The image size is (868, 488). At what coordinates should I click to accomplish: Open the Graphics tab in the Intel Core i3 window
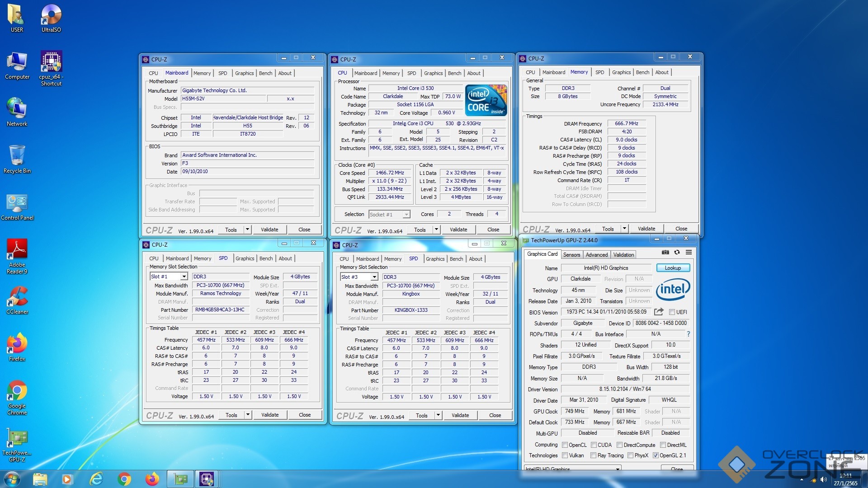(x=433, y=73)
